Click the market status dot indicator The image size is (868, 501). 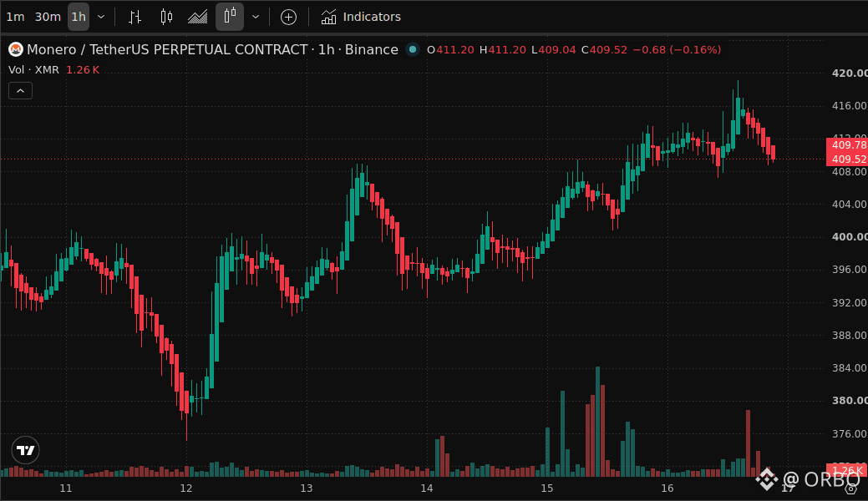[x=413, y=49]
